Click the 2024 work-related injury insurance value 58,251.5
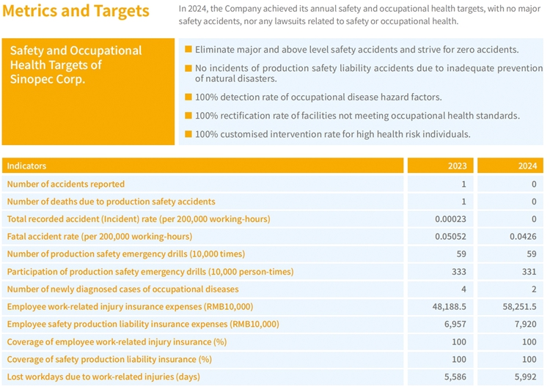This screenshot has width=550, height=392. [520, 307]
